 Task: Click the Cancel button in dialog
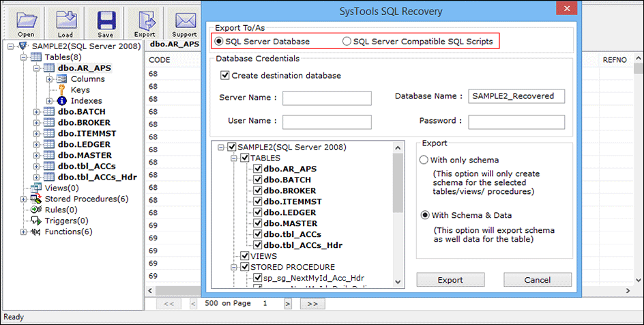coord(537,280)
